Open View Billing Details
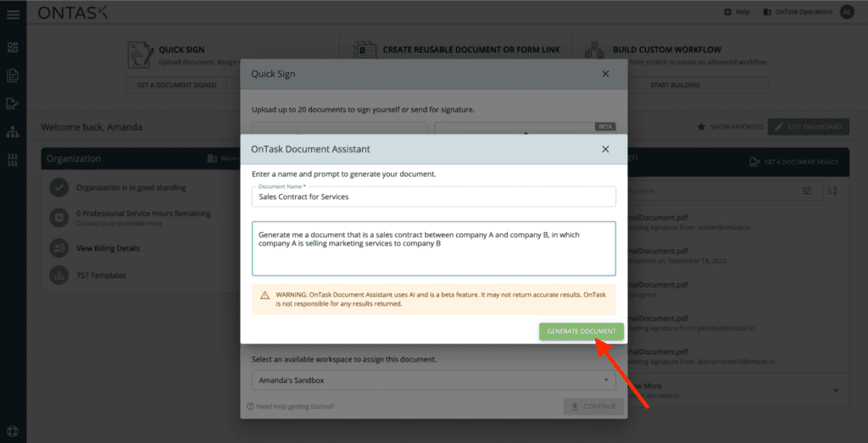Viewport: 868px width, 443px height. pyautogui.click(x=108, y=248)
